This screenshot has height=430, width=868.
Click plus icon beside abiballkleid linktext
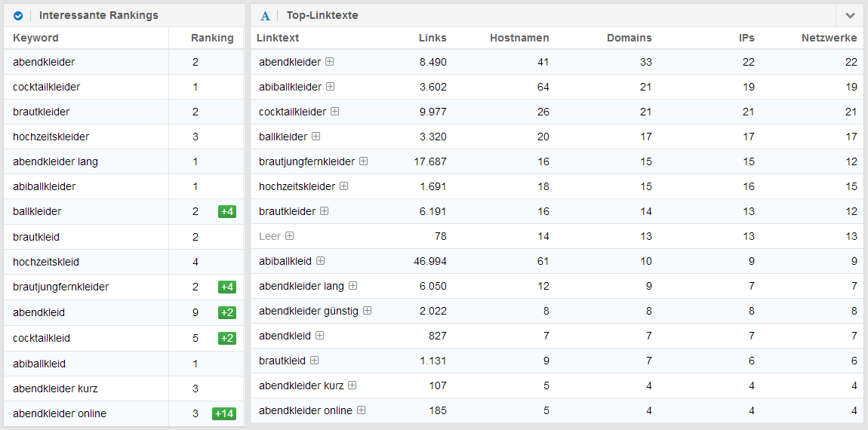[320, 261]
